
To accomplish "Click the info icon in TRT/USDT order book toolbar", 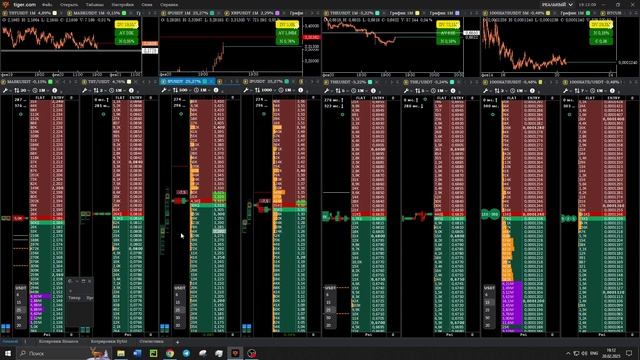I will coord(131,90).
